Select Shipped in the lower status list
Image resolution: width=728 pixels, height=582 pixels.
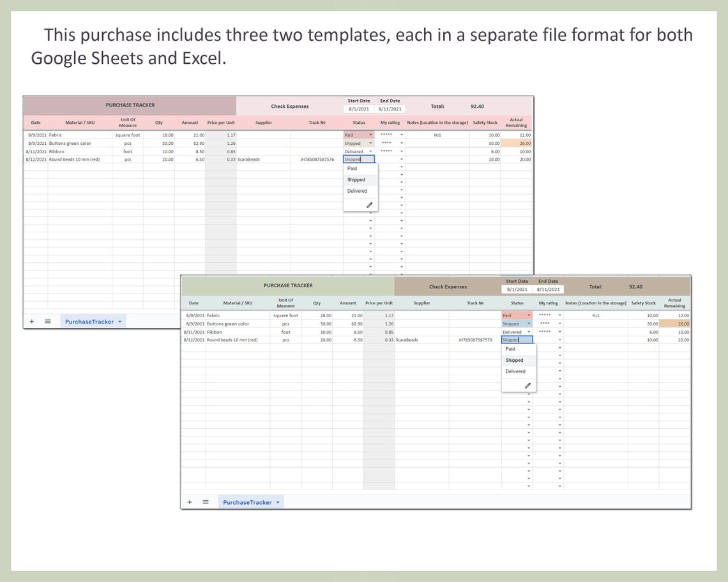(515, 360)
